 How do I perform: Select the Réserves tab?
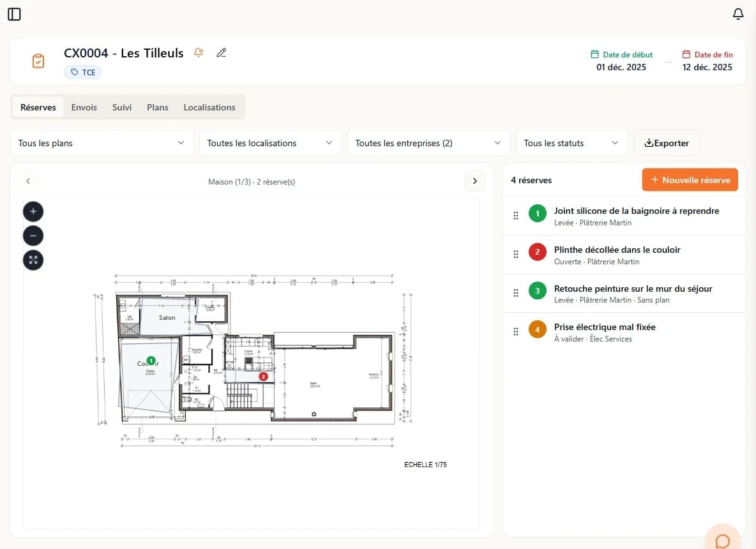[38, 107]
